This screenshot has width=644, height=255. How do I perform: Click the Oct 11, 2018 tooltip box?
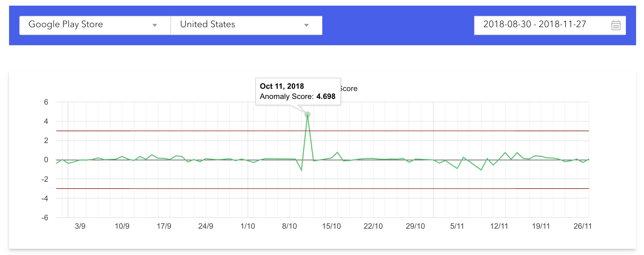click(x=298, y=91)
